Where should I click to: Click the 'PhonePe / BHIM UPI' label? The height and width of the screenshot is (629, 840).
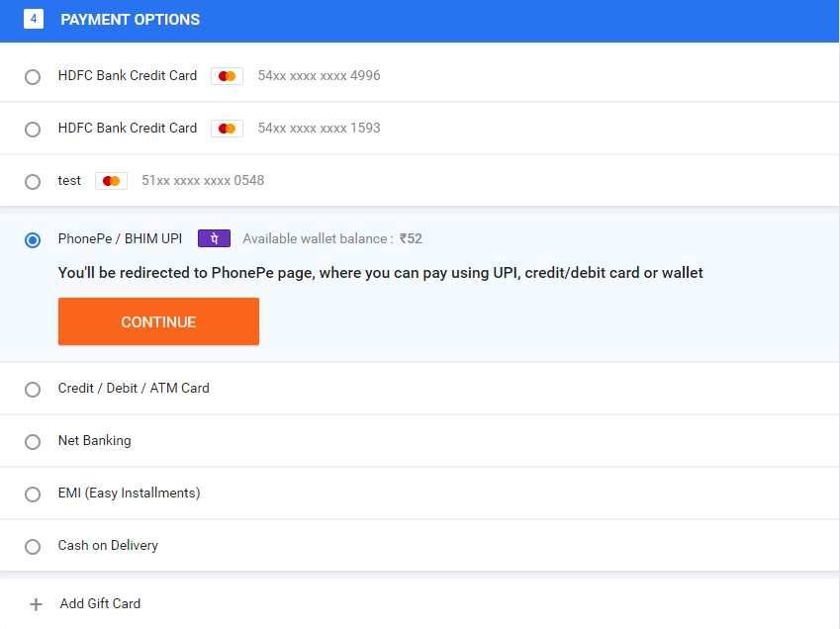120,238
